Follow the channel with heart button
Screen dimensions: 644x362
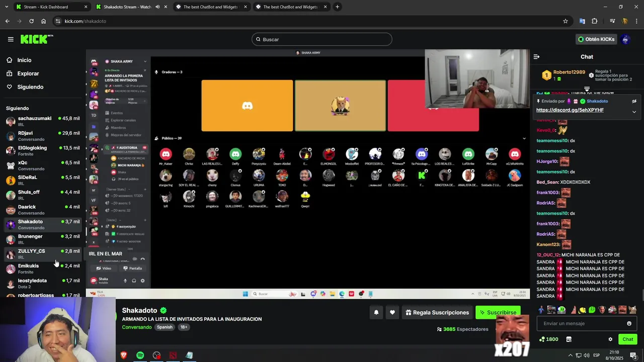coord(392,312)
